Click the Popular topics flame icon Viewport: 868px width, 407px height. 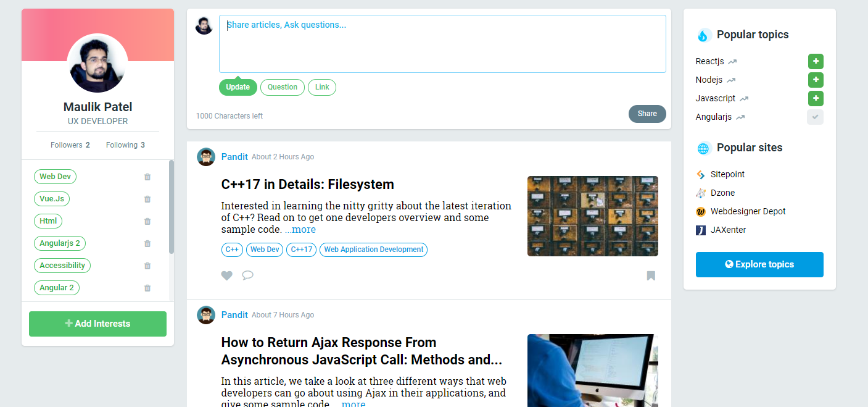click(x=703, y=35)
